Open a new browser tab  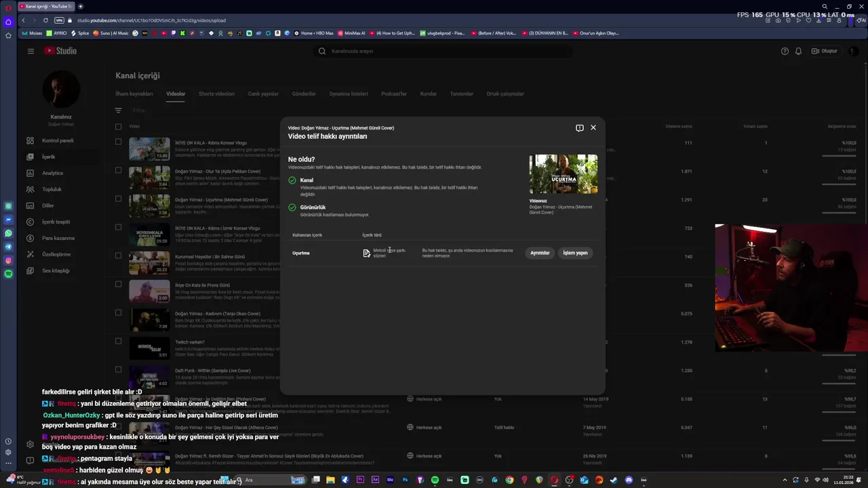click(x=81, y=6)
